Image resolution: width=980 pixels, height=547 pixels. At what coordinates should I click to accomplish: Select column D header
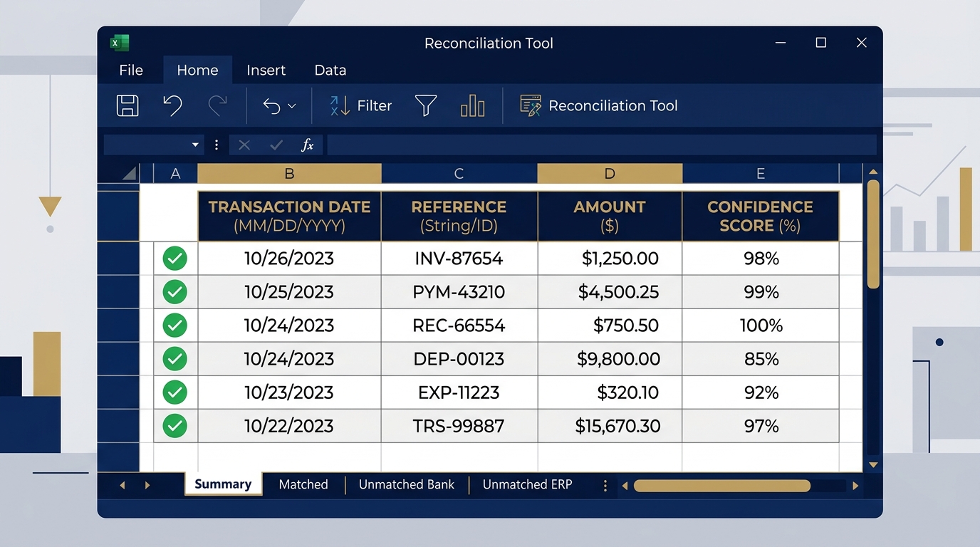(610, 174)
